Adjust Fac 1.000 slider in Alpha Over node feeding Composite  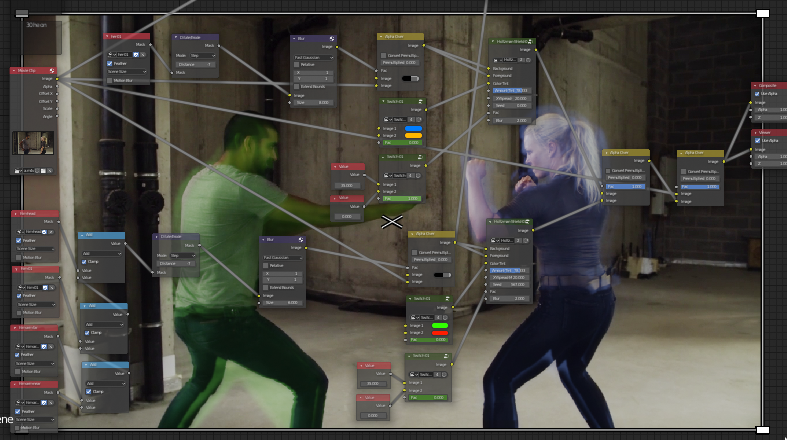point(700,187)
